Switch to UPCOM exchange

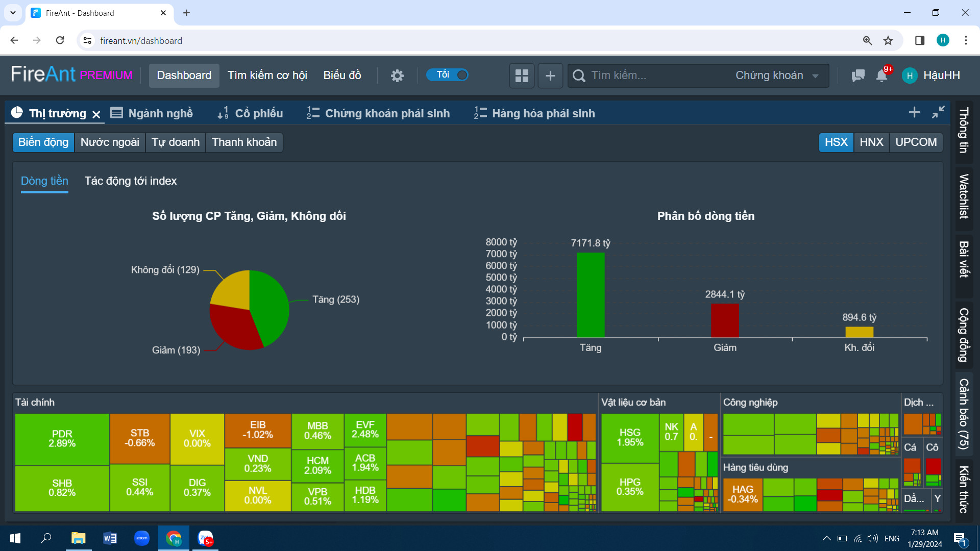pyautogui.click(x=916, y=142)
